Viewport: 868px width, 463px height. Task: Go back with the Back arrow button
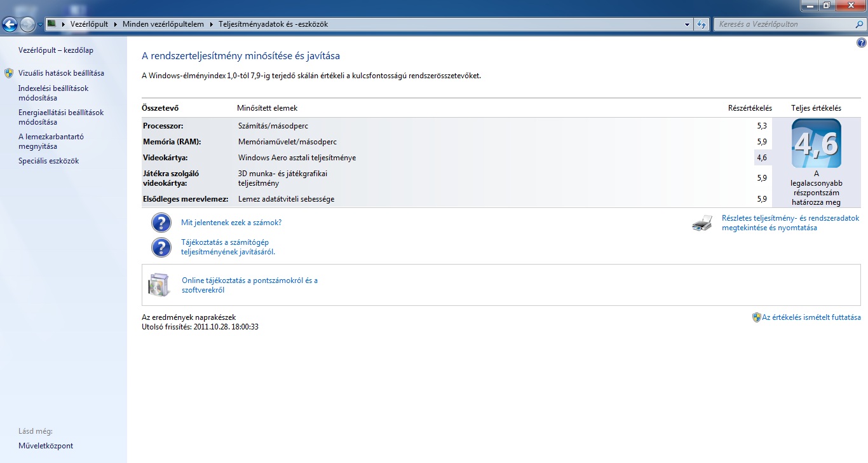pos(10,25)
